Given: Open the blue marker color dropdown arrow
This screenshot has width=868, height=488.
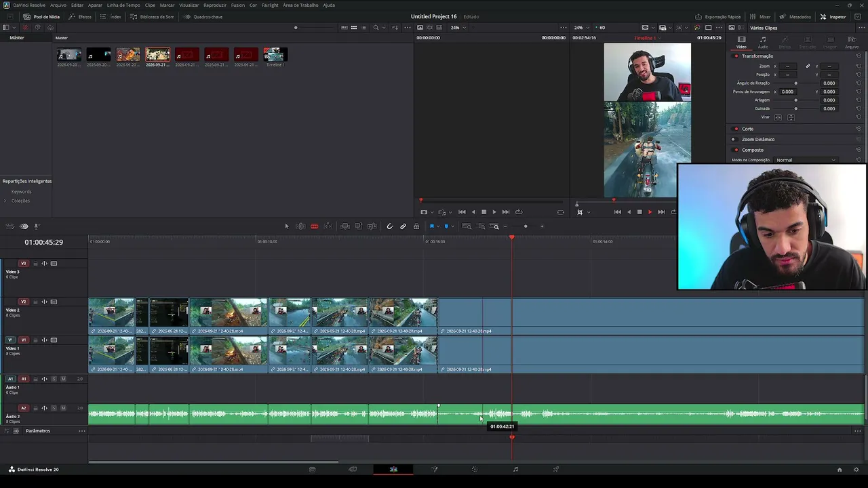Looking at the screenshot, I should coord(452,226).
